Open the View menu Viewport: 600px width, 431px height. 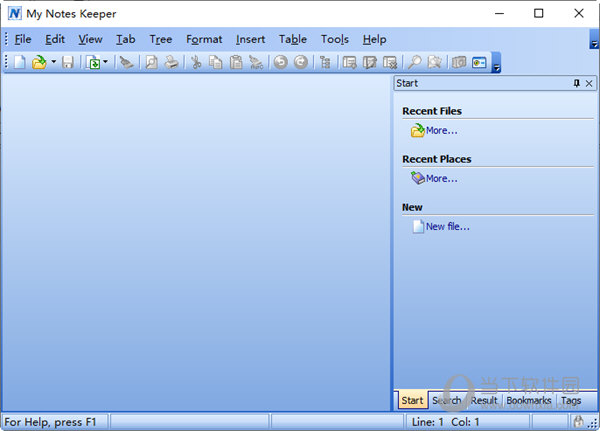click(90, 39)
